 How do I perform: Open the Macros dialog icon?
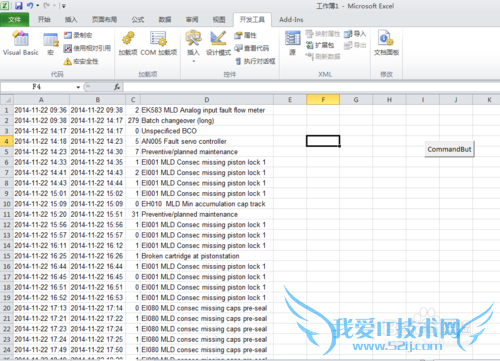click(51, 43)
